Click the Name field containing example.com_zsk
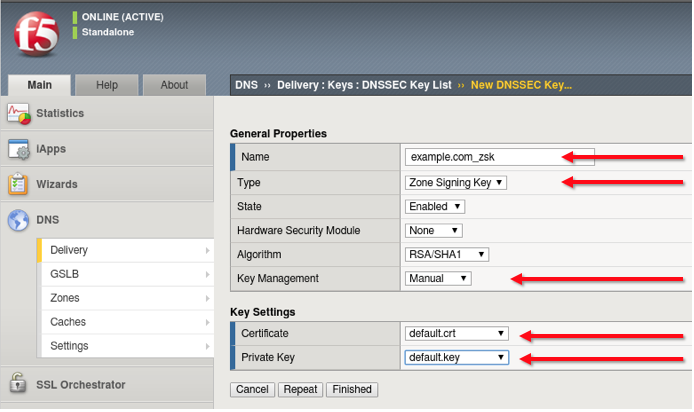 point(499,157)
